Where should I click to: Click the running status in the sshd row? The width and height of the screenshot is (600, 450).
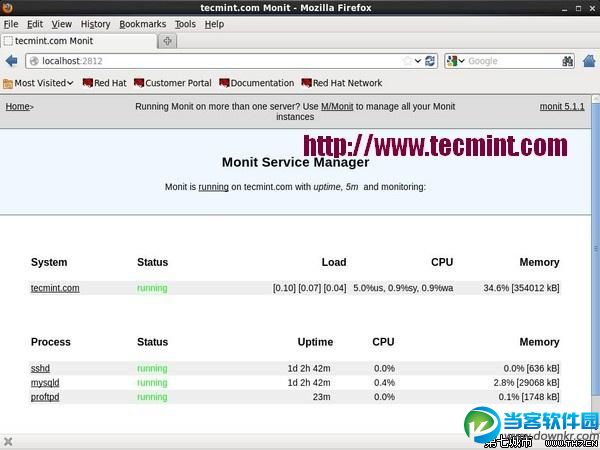click(x=152, y=368)
